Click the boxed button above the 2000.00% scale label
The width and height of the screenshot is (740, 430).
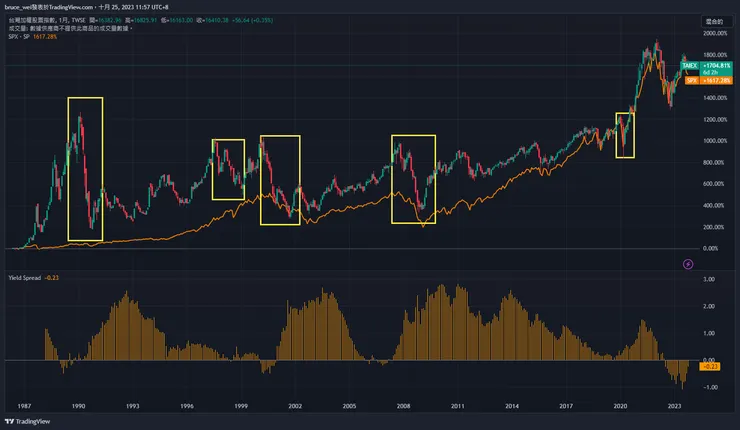point(715,22)
